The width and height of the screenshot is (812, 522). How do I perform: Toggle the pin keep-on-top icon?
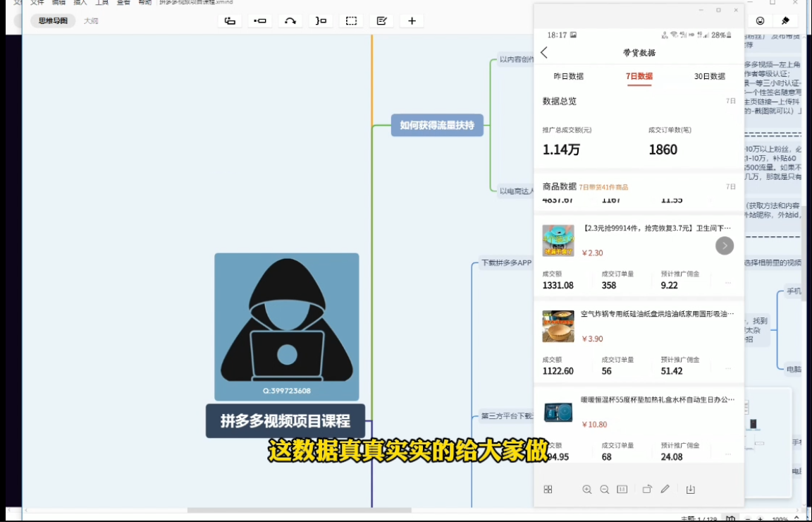click(x=785, y=22)
